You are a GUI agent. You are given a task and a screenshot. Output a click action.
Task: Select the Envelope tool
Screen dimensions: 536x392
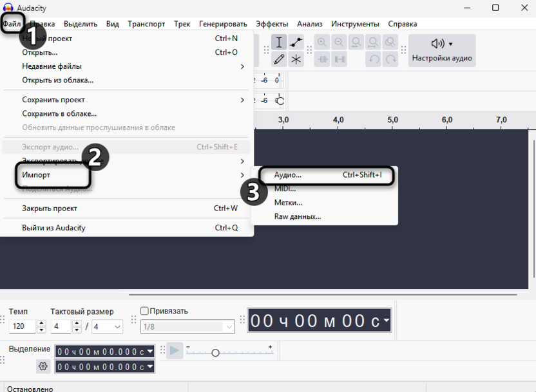click(296, 42)
